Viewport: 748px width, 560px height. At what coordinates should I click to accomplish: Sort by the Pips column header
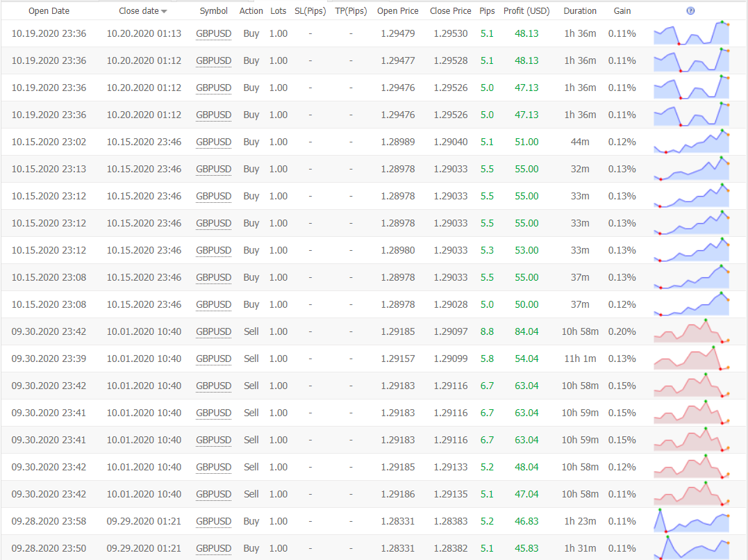click(x=487, y=11)
